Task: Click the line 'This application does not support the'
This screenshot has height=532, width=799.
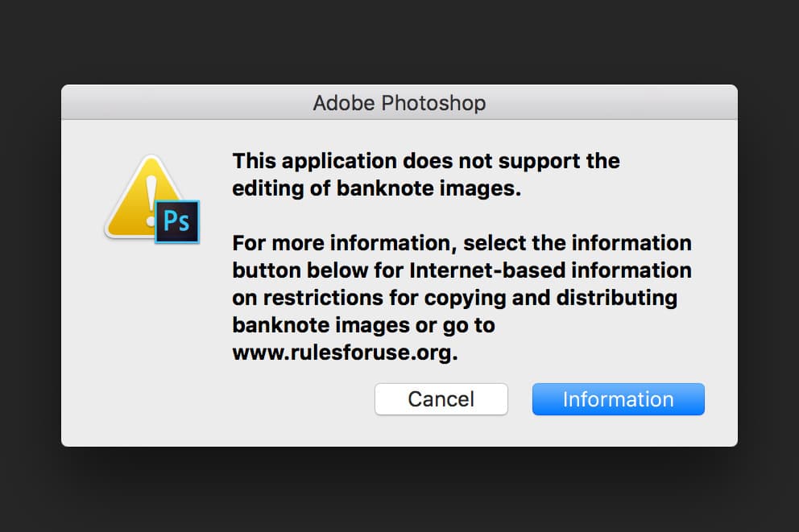Action: (x=426, y=161)
